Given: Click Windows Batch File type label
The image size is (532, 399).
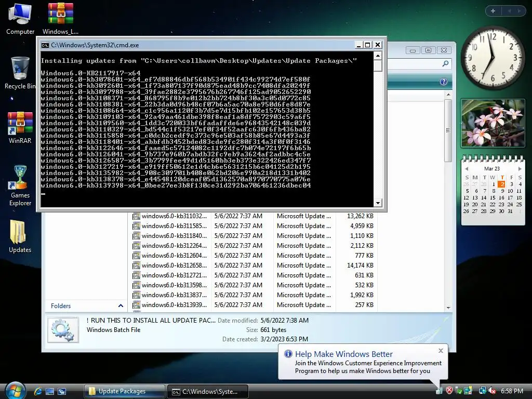Looking at the screenshot, I should (113, 330).
